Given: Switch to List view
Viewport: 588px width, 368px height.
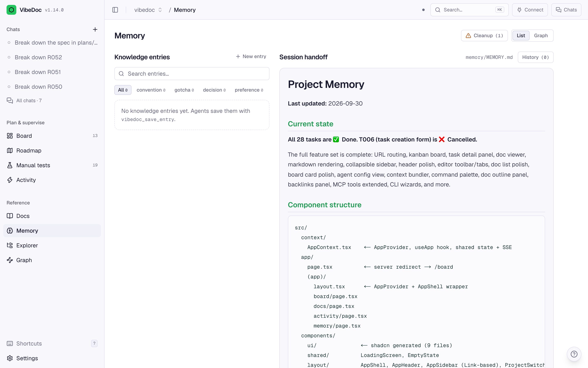Looking at the screenshot, I should pyautogui.click(x=521, y=36).
